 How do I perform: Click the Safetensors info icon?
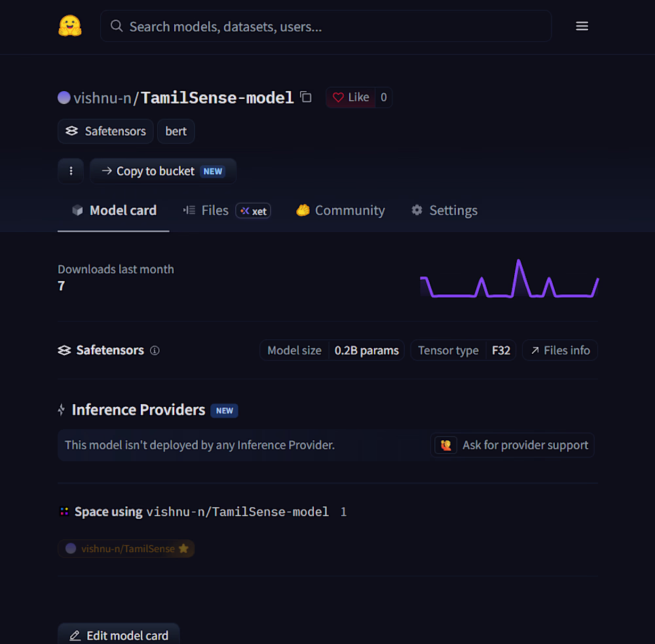pos(155,350)
